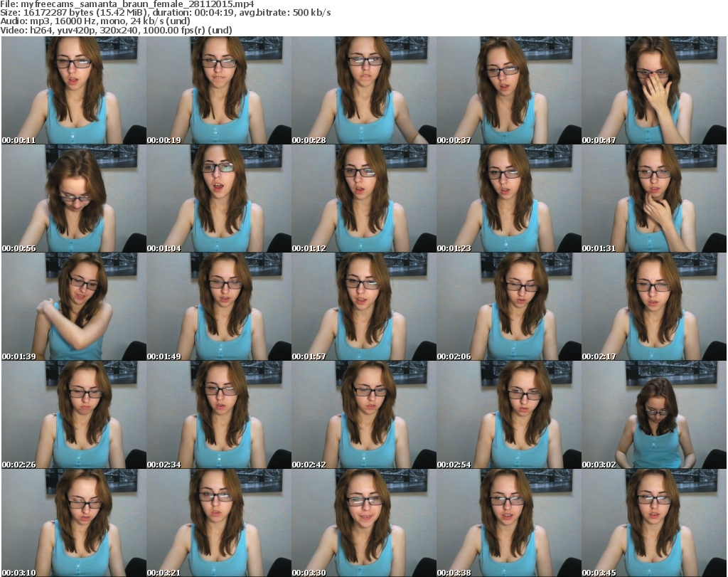This screenshot has height=577, width=728.
Task: Select the thumbnail frame at 00:00:28
Action: coord(363,90)
